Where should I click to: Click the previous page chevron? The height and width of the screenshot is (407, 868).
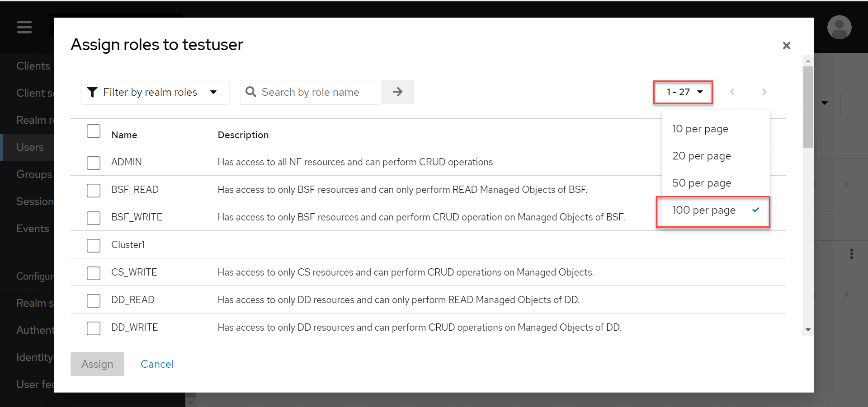click(x=732, y=92)
